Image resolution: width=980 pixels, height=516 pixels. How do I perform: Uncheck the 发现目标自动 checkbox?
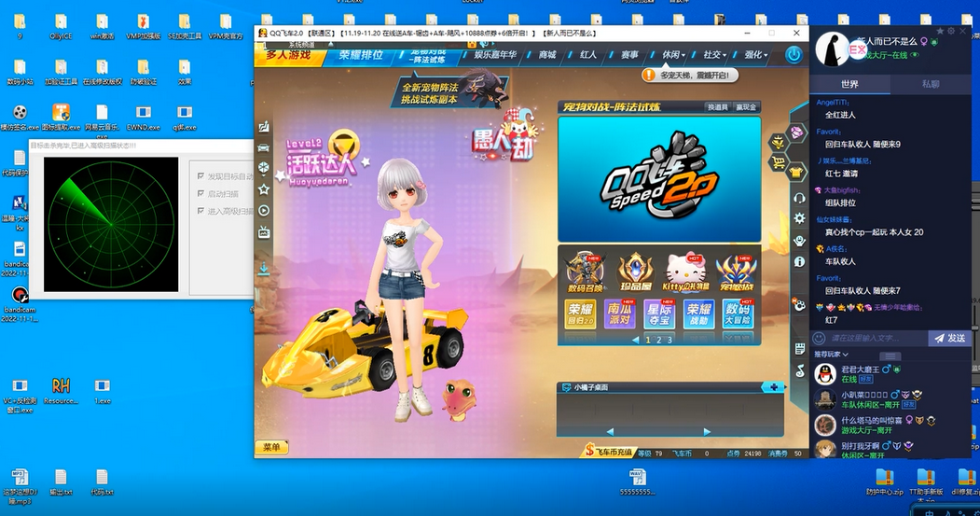[200, 176]
